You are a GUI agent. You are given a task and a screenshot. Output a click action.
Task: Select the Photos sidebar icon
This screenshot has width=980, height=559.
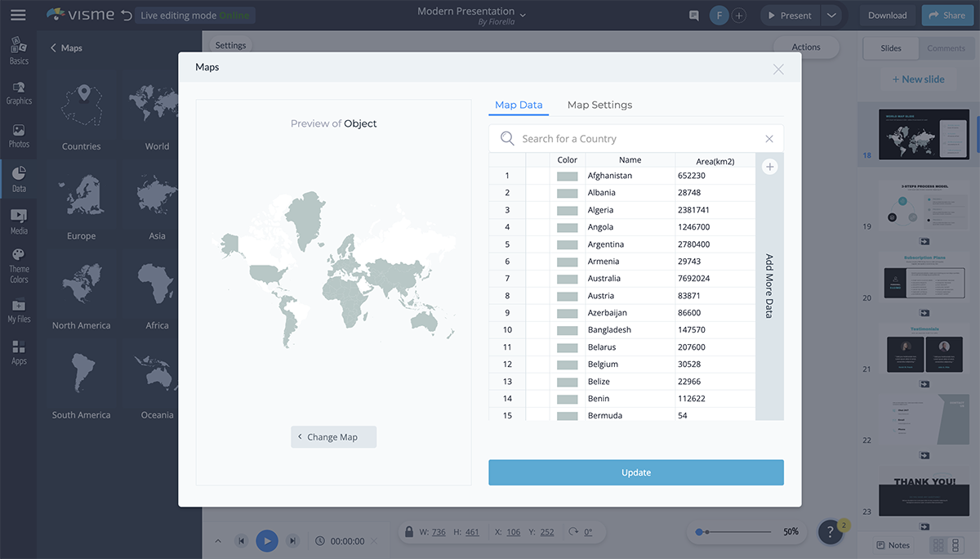tap(19, 136)
